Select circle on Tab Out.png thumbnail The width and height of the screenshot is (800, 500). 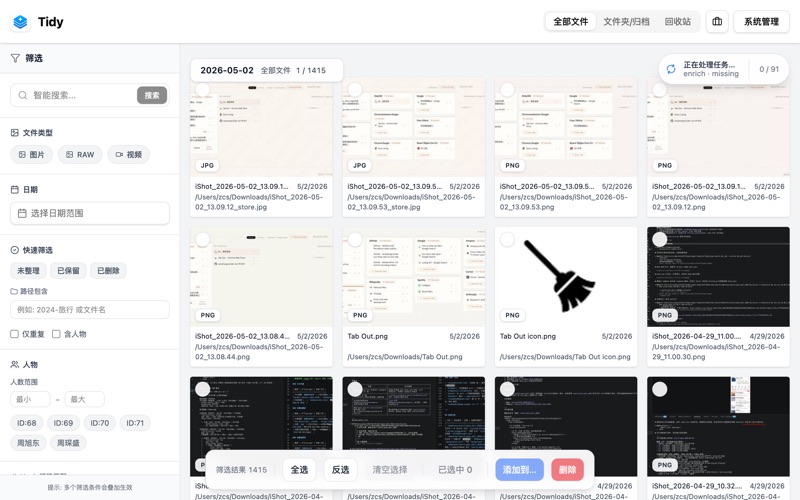[x=355, y=239]
